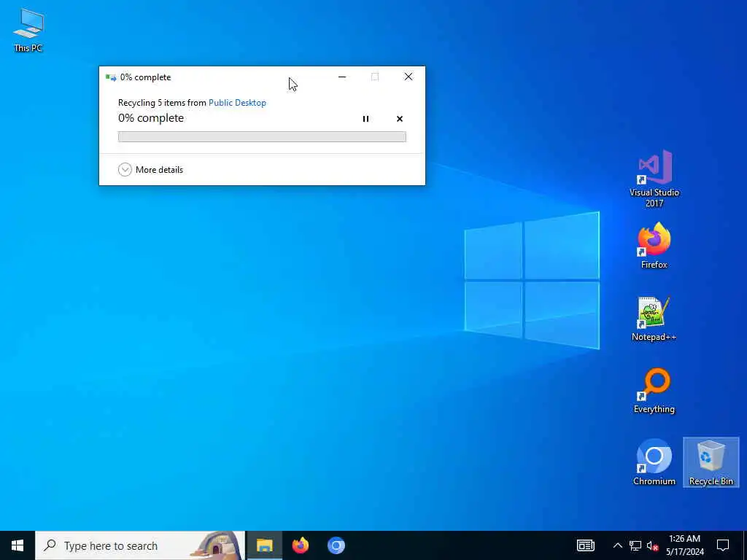
Task: Click the file transfer icon in title bar
Action: [111, 77]
